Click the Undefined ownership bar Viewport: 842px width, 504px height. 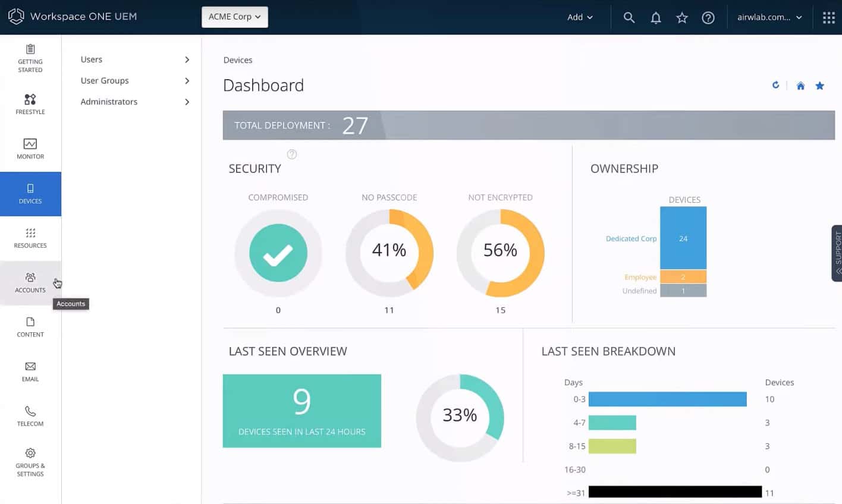pos(683,291)
